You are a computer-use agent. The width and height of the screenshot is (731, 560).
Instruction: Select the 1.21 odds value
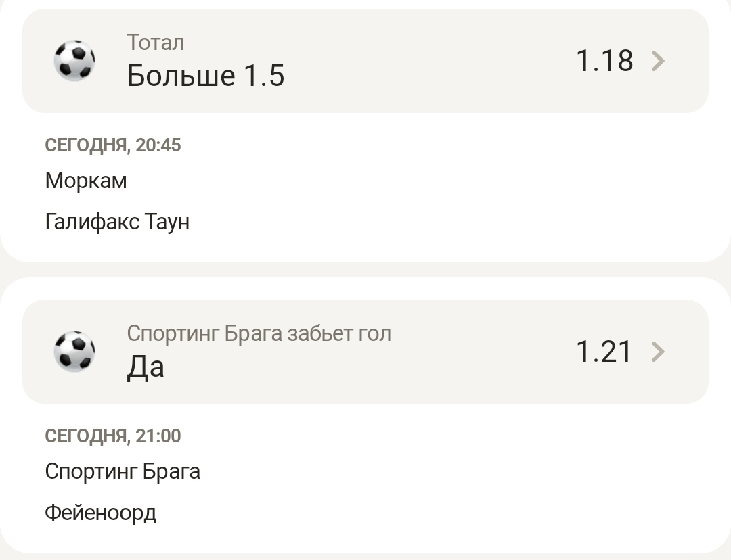click(604, 352)
